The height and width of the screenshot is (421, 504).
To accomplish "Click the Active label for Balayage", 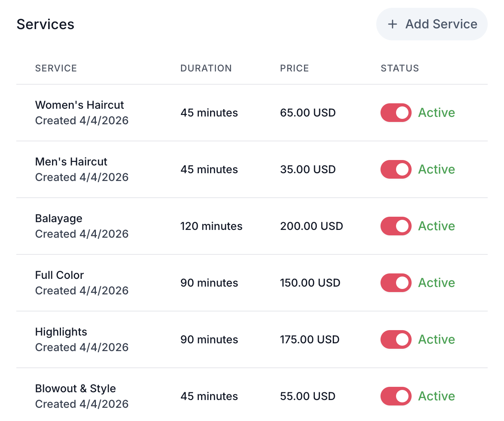I will [436, 226].
